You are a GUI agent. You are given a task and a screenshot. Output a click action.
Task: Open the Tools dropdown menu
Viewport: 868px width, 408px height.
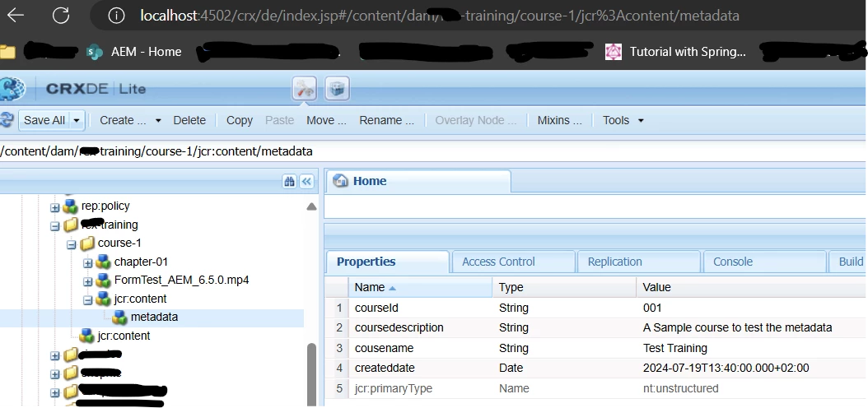[x=623, y=120]
